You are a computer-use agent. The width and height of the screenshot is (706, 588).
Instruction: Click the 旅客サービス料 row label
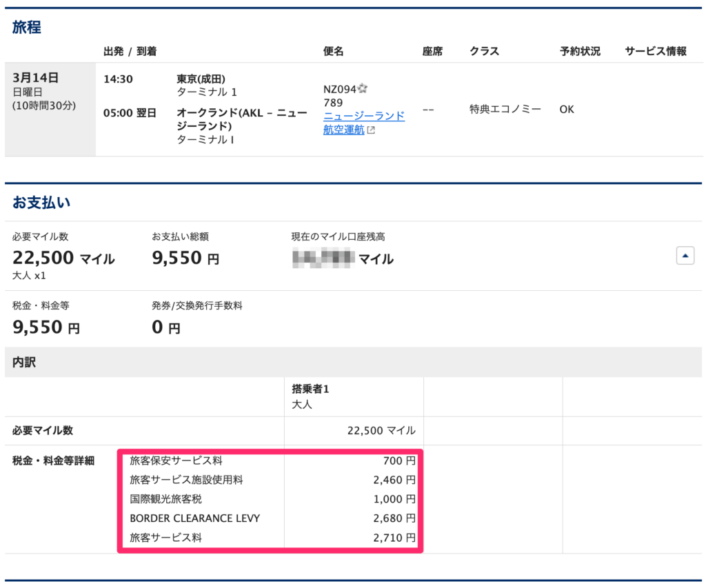[x=165, y=538]
